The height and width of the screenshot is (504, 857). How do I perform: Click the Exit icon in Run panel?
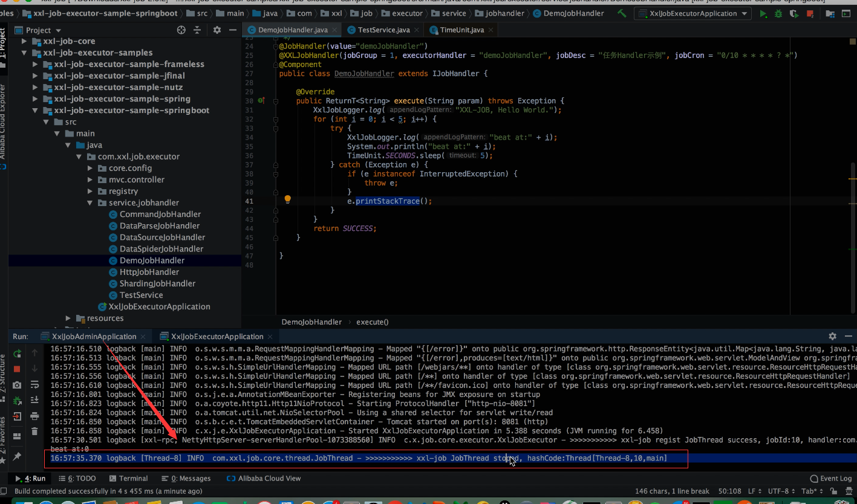point(17,416)
